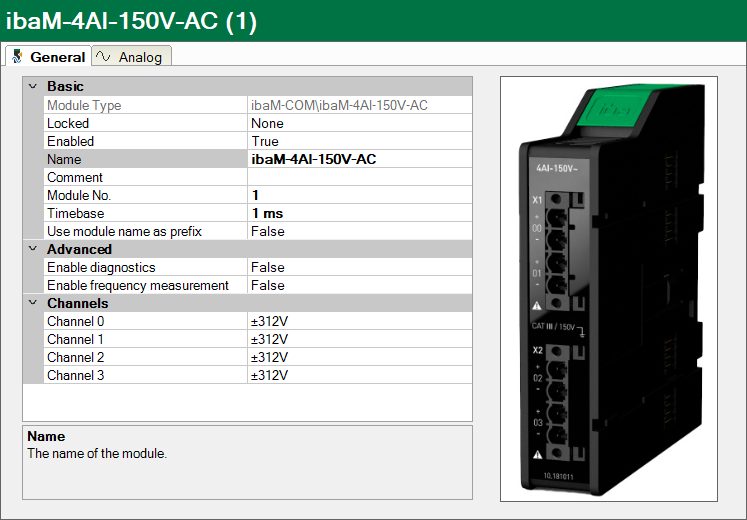Image resolution: width=747 pixels, height=520 pixels.
Task: Select the Channel 3 label
Action: click(75, 375)
